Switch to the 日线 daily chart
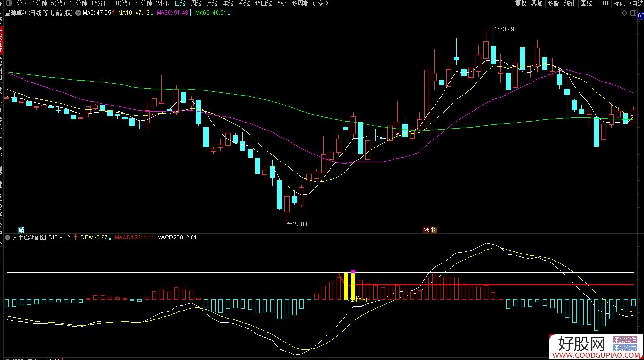Screen dimensions: 644x360 pos(180,3)
